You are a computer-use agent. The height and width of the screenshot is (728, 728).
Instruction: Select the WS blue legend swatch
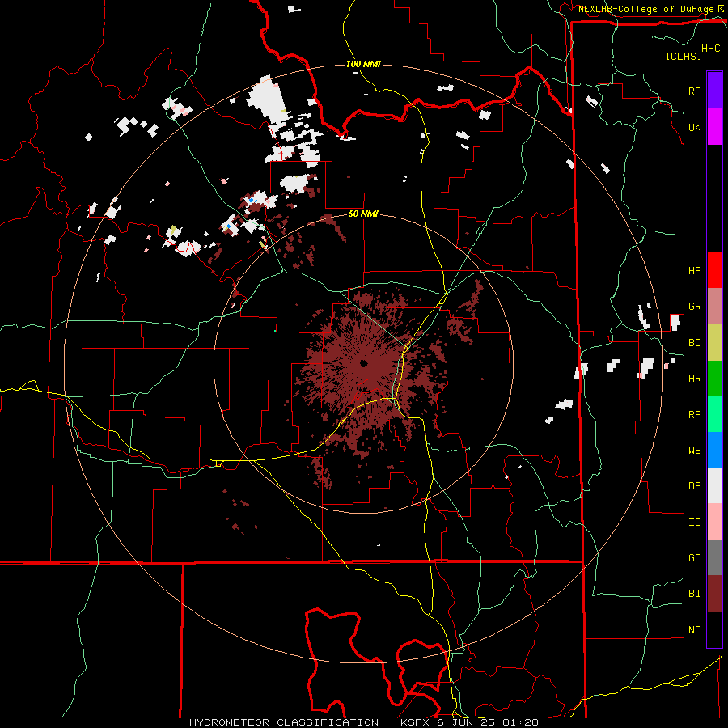[714, 450]
